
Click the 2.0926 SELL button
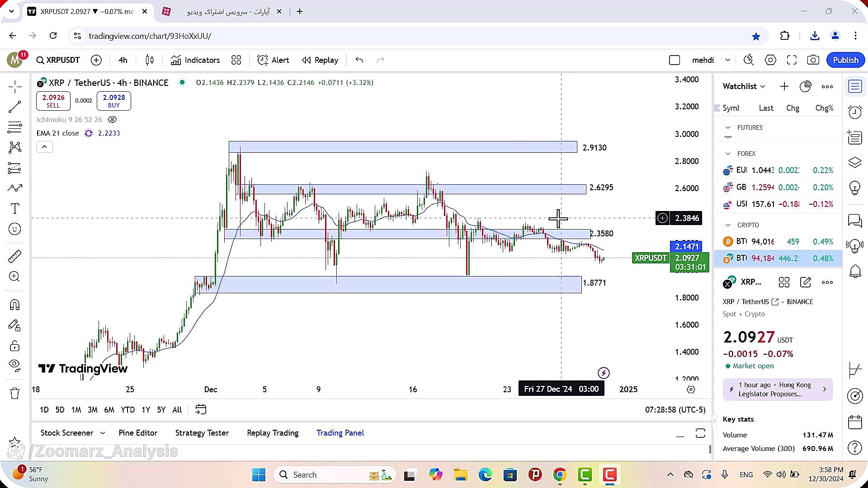point(53,101)
